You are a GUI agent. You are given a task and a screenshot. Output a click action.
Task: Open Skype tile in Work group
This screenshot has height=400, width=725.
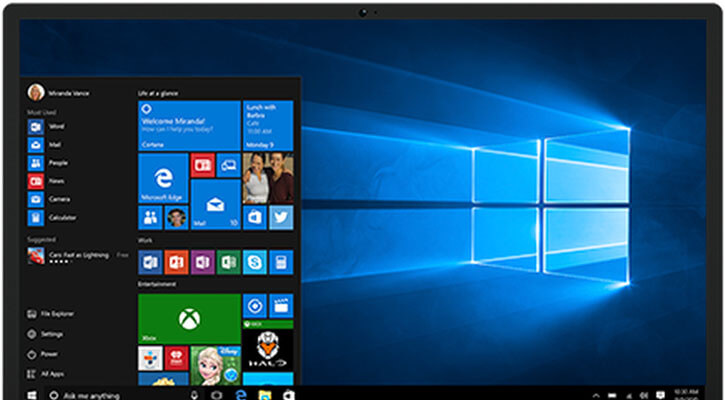(x=254, y=262)
